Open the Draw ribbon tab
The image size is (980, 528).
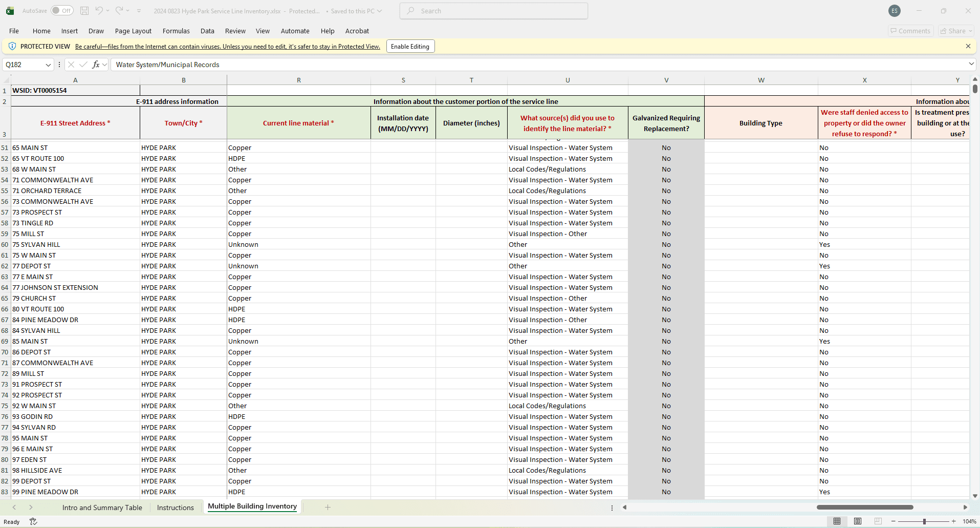pyautogui.click(x=96, y=31)
